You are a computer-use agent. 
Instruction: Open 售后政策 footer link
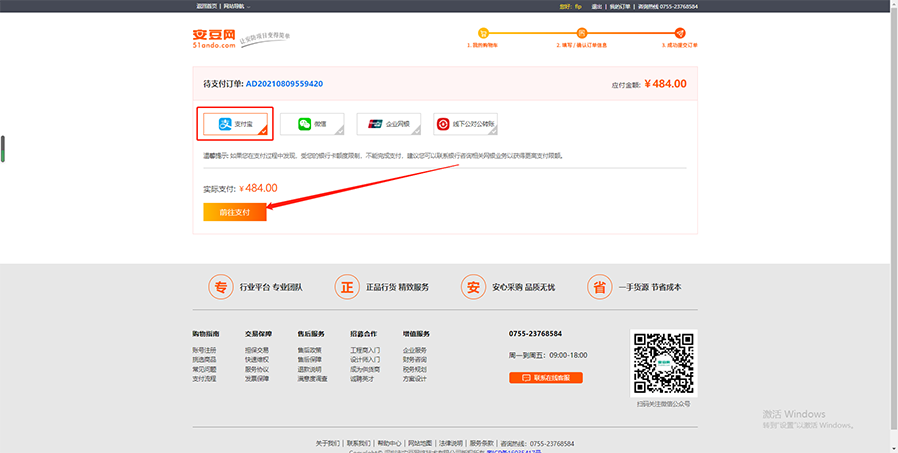tap(309, 350)
